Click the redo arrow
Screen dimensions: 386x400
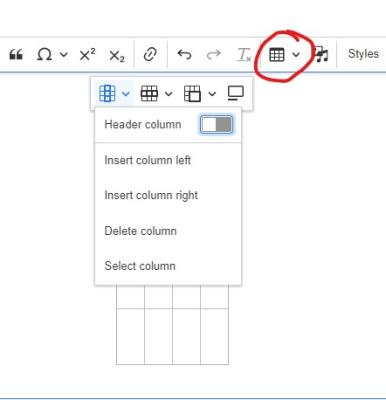point(213,54)
